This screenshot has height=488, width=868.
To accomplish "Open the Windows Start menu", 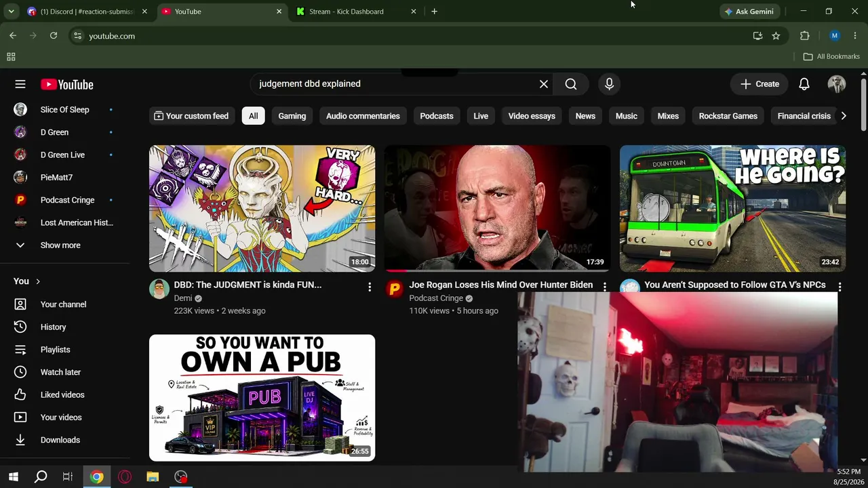I will [14, 476].
